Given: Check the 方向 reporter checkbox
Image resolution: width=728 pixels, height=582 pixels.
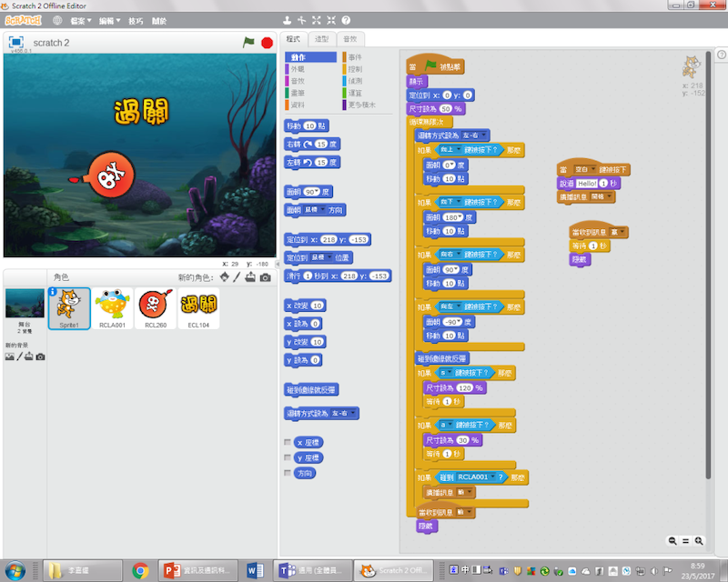Looking at the screenshot, I should 288,473.
